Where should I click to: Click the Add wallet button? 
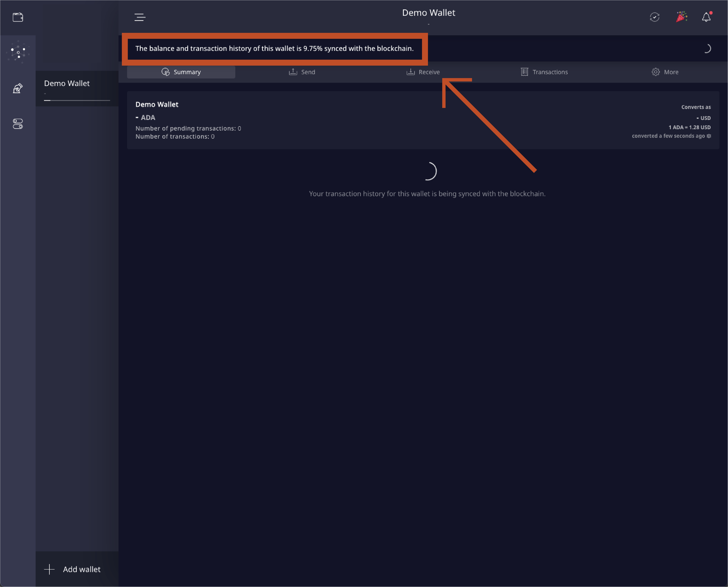[x=77, y=569]
